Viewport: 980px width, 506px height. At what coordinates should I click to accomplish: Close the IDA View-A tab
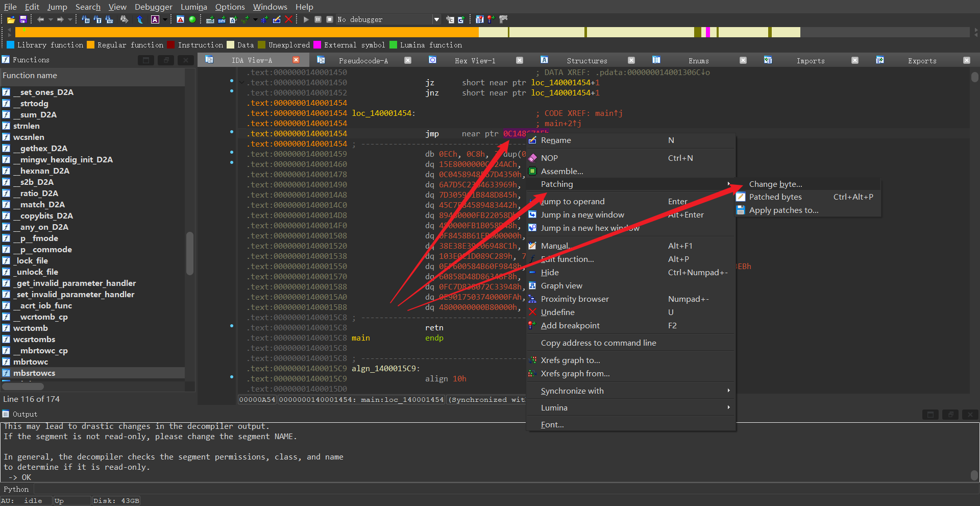click(x=296, y=60)
